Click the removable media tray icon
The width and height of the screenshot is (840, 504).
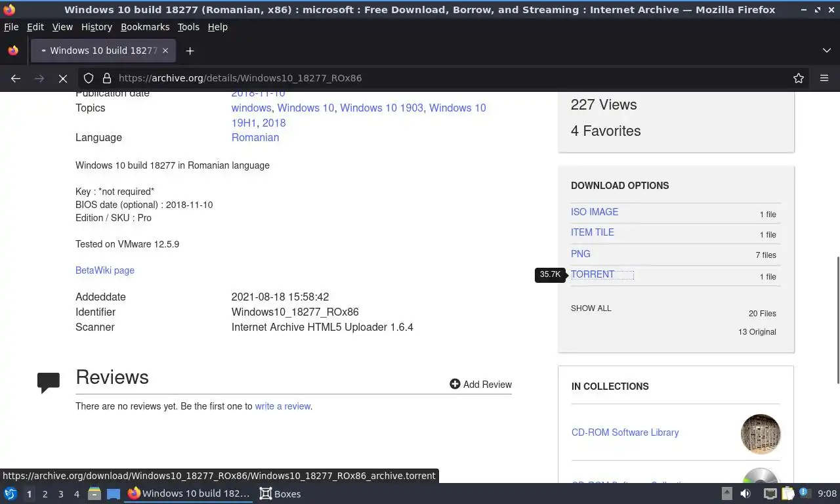point(726,493)
